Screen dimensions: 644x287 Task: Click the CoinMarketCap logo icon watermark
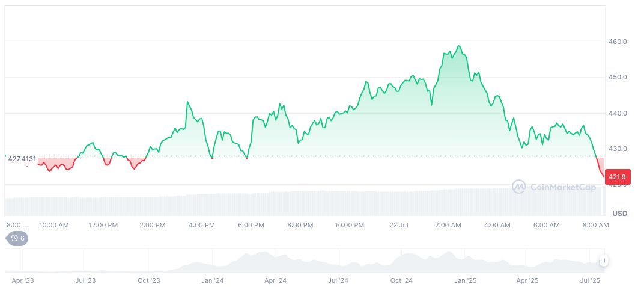pos(518,187)
